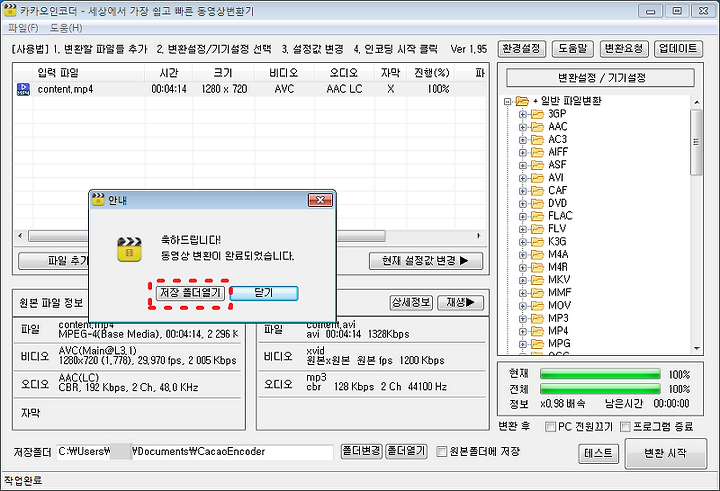
Task: Click the ASF folder icon
Action: [537, 165]
